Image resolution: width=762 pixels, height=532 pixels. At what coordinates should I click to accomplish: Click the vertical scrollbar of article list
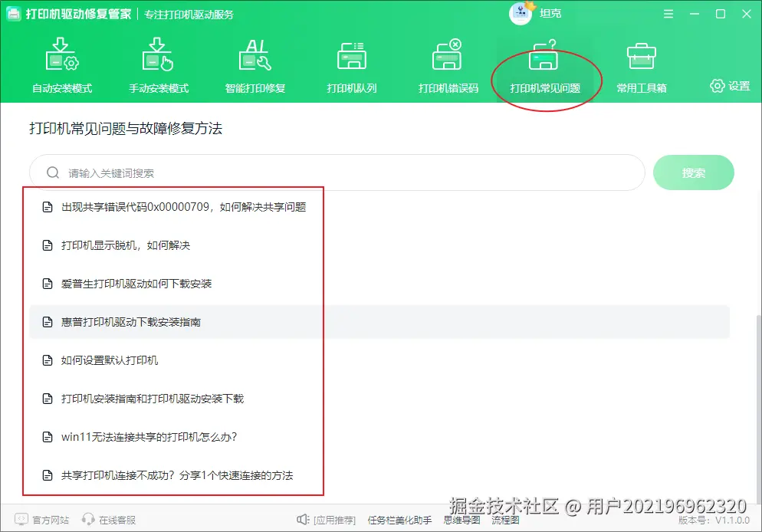[759, 408]
